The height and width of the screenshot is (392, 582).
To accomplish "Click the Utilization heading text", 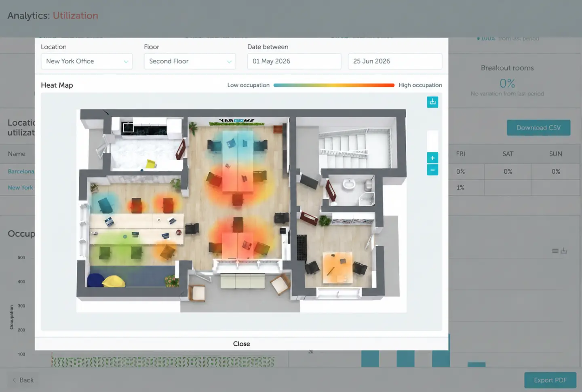I will (75, 15).
